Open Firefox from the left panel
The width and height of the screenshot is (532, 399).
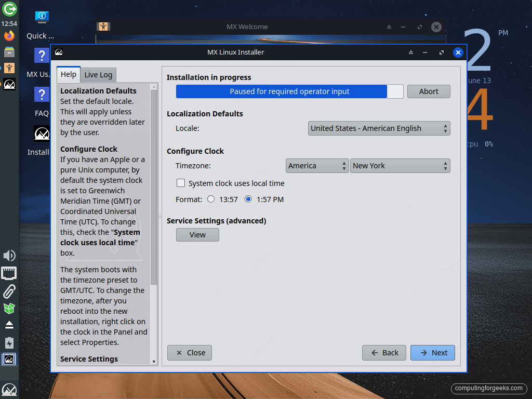pyautogui.click(x=9, y=36)
